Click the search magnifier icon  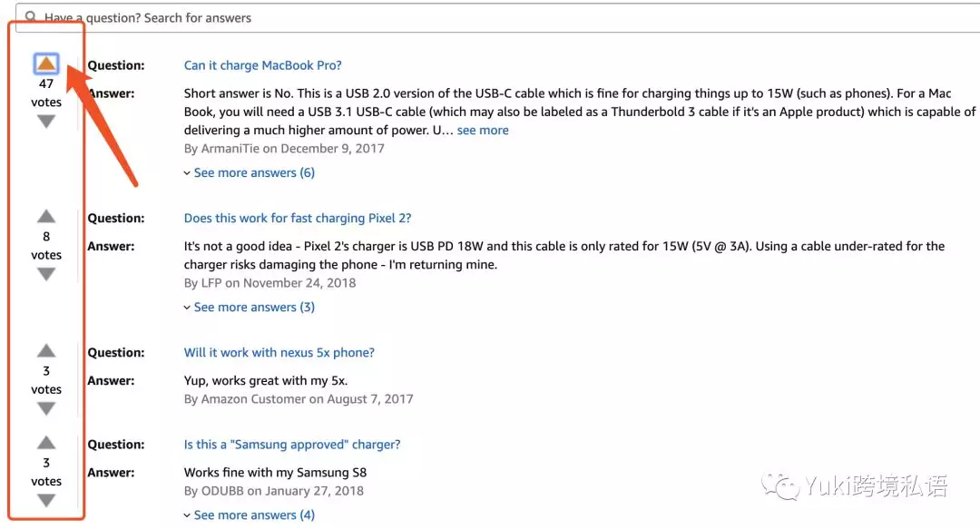pyautogui.click(x=32, y=17)
